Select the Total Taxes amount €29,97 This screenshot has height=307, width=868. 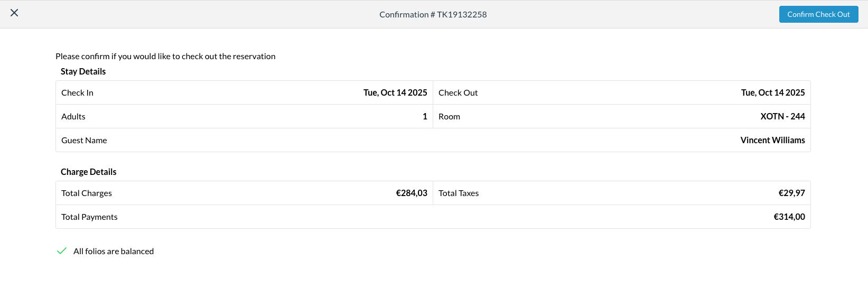[x=791, y=193]
